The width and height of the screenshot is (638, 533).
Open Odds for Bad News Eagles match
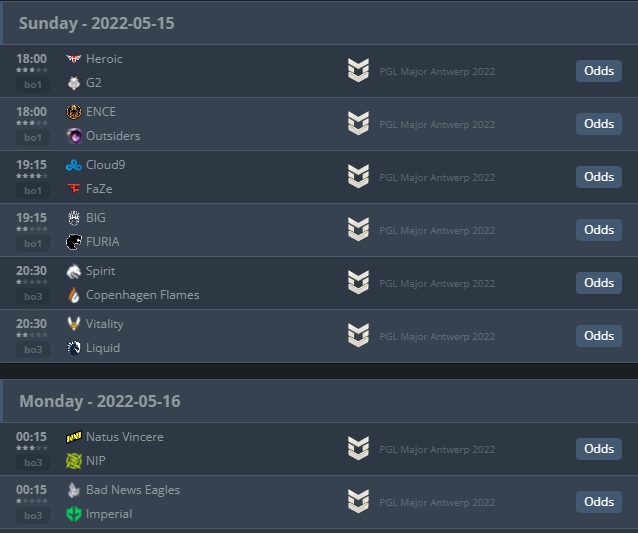click(599, 502)
